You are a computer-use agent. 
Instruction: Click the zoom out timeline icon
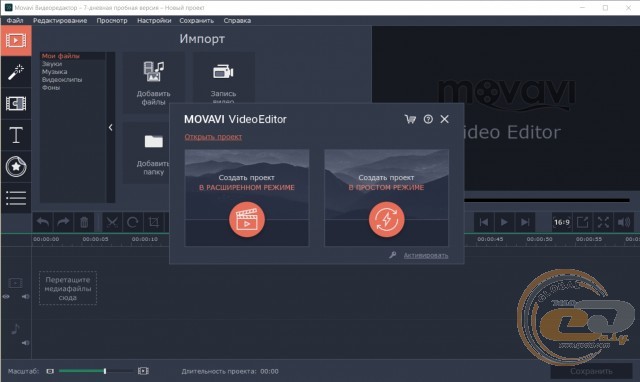(x=50, y=371)
